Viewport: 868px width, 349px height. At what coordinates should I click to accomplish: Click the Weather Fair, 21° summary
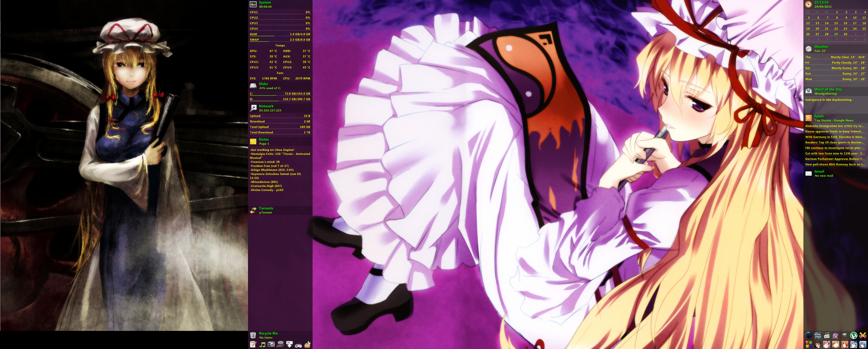tap(821, 51)
